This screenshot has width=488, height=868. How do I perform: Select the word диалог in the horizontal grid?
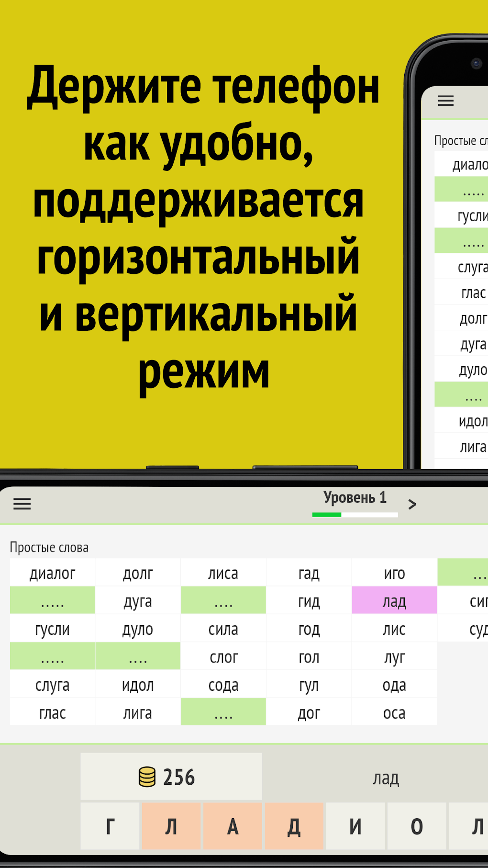tap(53, 573)
